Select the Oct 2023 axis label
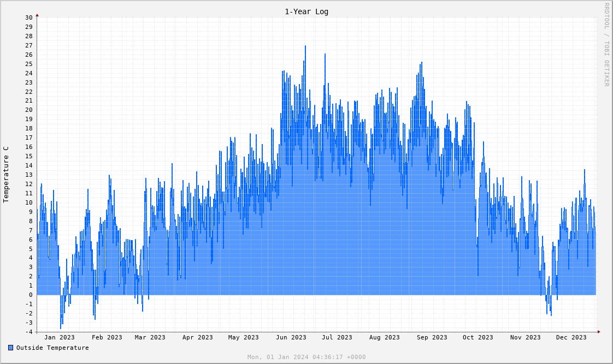The image size is (613, 364). coord(478,337)
